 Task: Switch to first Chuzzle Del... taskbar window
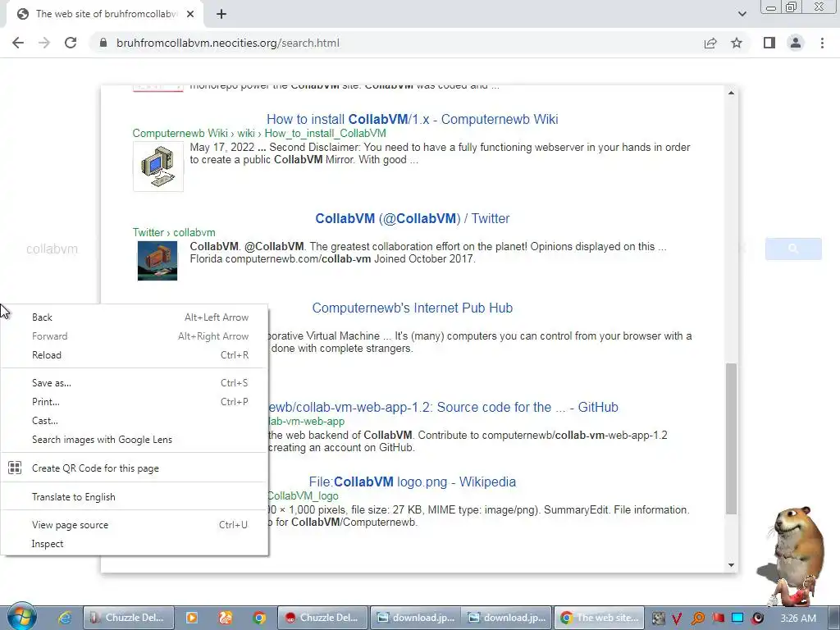click(129, 618)
